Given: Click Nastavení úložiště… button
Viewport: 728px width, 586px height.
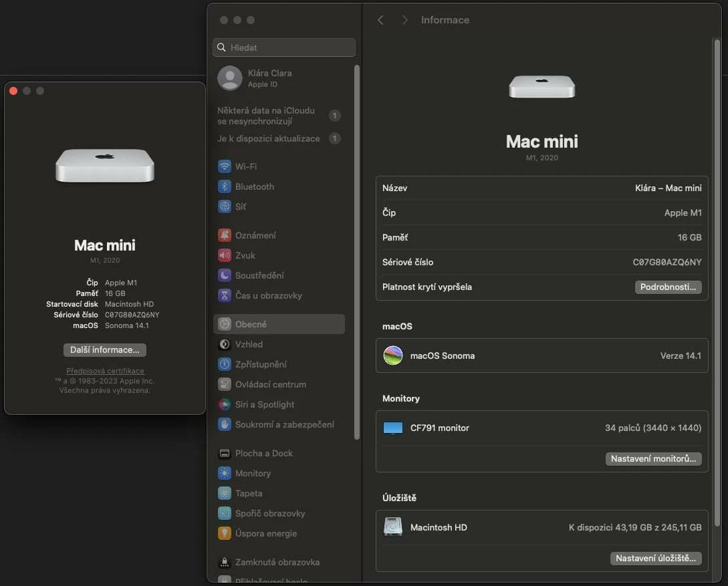Looking at the screenshot, I should (x=656, y=558).
